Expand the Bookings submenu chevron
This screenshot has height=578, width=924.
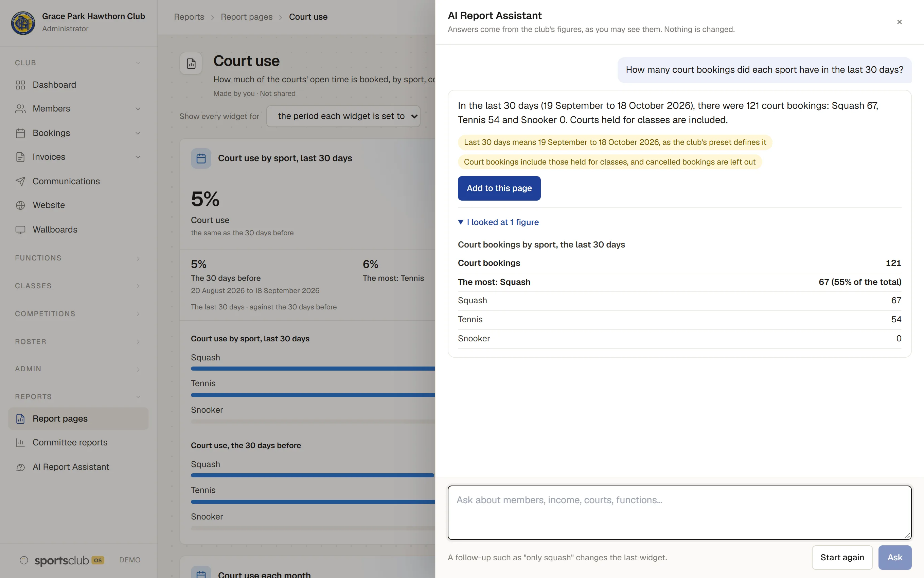(138, 133)
